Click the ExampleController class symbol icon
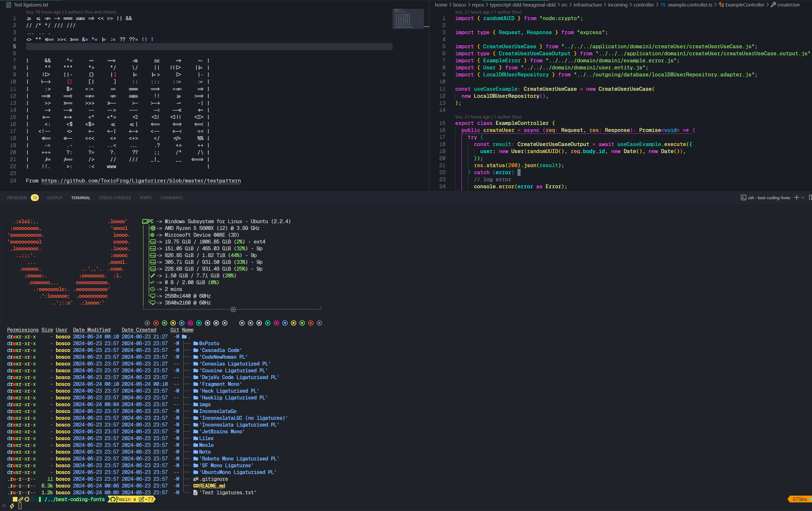 point(721,5)
